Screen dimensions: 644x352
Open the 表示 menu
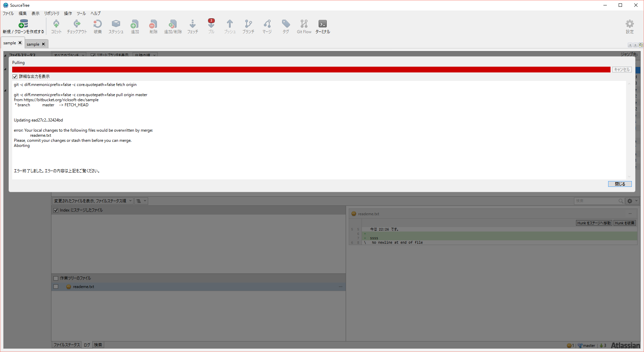(x=36, y=14)
